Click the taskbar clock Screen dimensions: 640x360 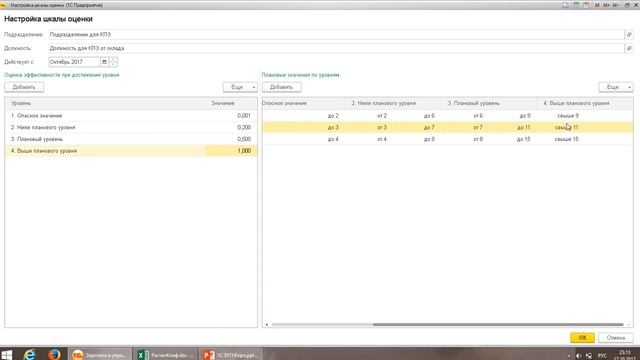(x=624, y=354)
